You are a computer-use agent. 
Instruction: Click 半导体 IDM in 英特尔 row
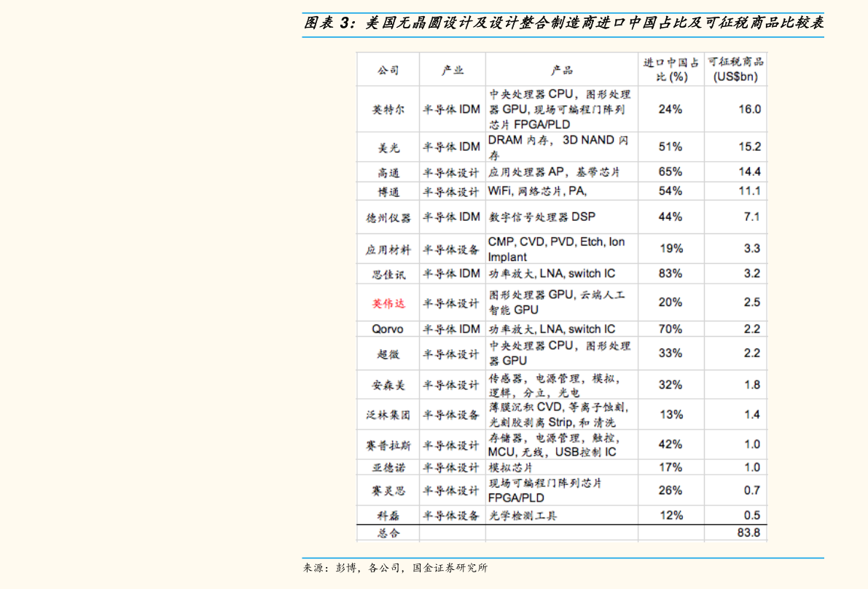pyautogui.click(x=451, y=109)
